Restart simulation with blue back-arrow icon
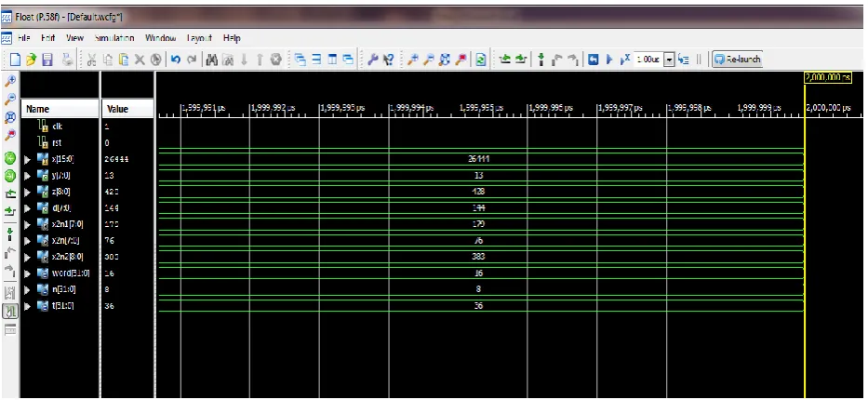The height and width of the screenshot is (400, 868). coord(594,60)
